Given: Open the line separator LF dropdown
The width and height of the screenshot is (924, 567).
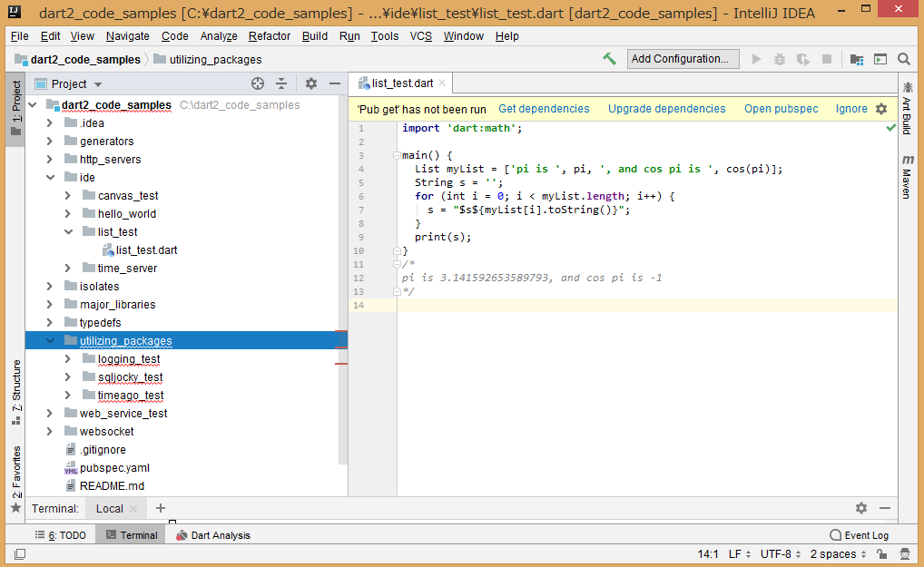Looking at the screenshot, I should pos(740,554).
